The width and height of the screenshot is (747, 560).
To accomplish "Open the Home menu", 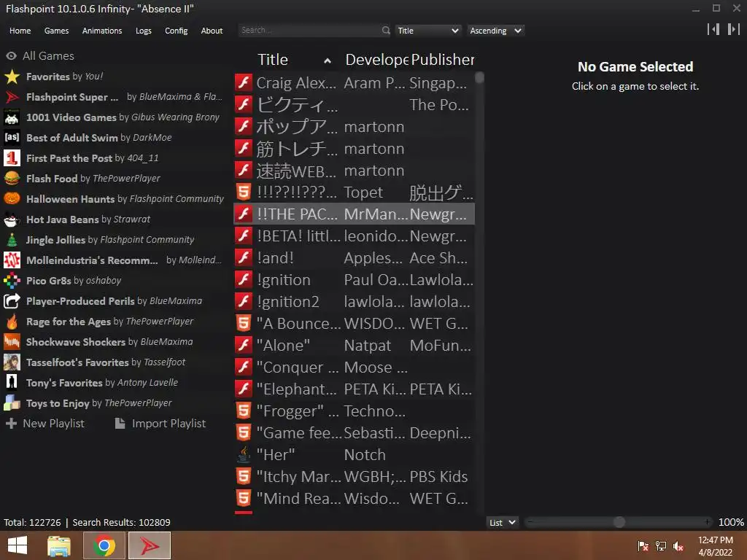I will pyautogui.click(x=20, y=31).
